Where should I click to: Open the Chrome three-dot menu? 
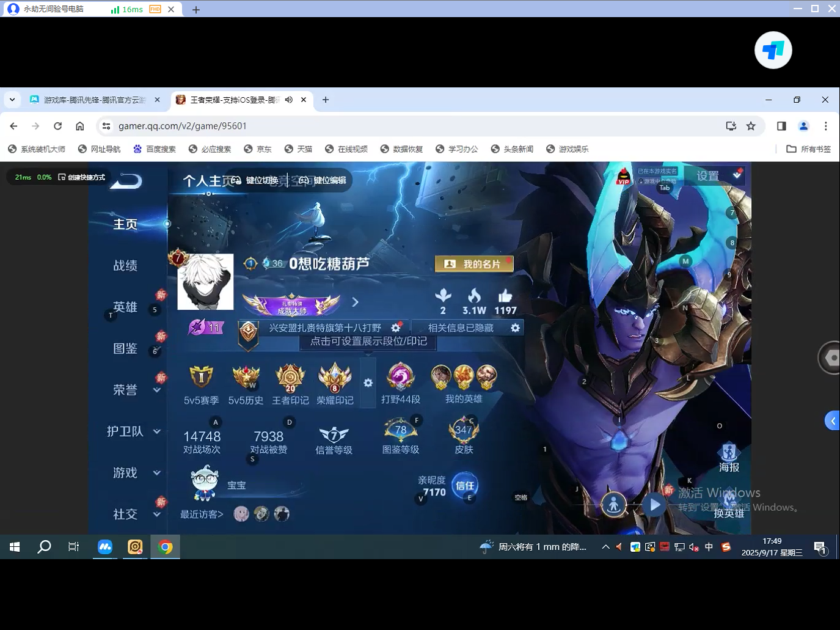click(825, 126)
